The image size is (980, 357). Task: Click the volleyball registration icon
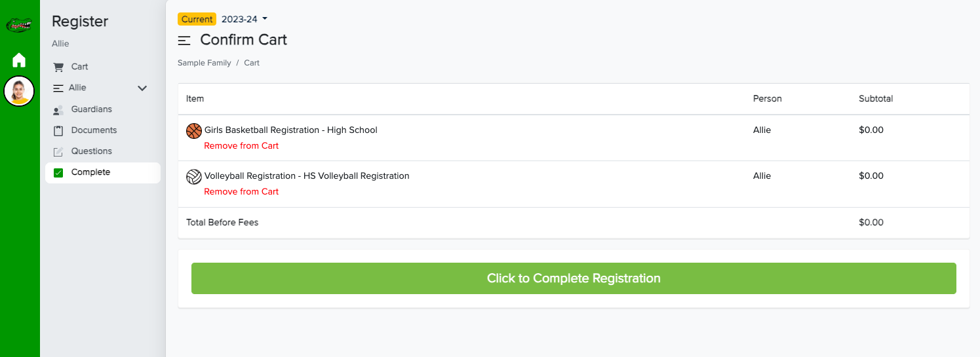coord(194,177)
